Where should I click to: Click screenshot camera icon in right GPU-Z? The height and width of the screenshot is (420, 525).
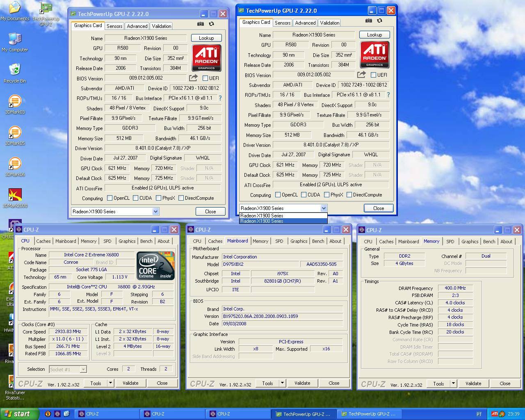click(x=369, y=21)
